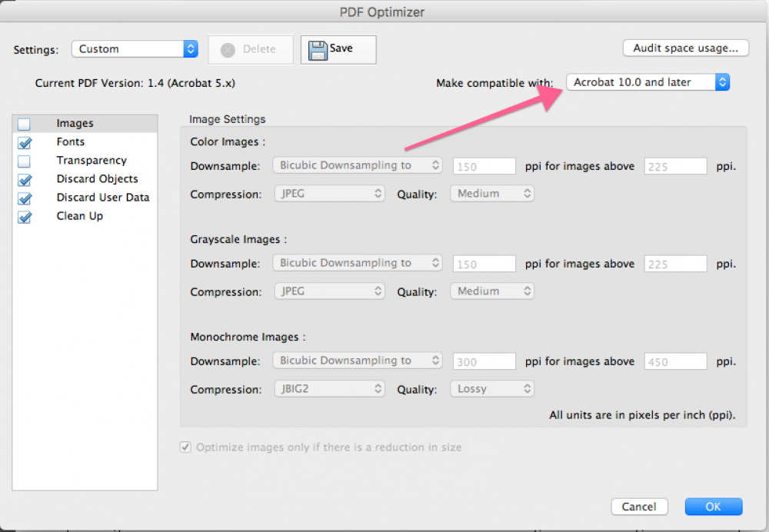Screen dimensions: 769x532
Task: Open the Monochrome Compression JBIG2 dropdown
Action: [x=329, y=388]
